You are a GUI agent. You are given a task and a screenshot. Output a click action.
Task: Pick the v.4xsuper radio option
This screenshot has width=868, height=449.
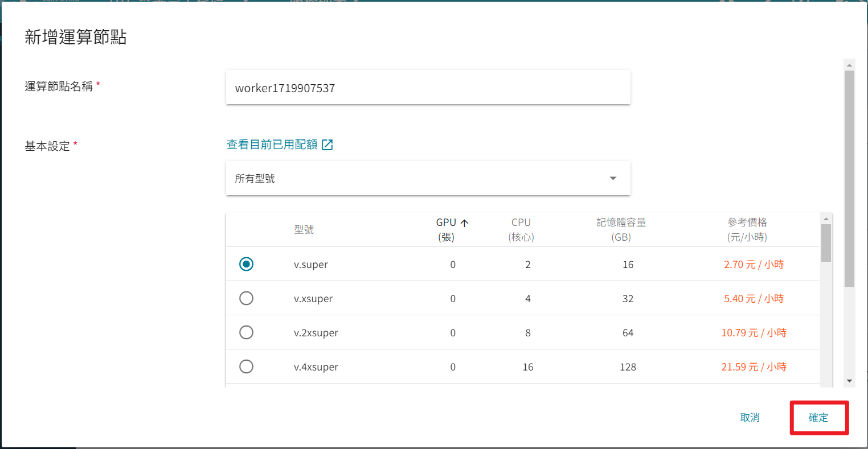[246, 366]
